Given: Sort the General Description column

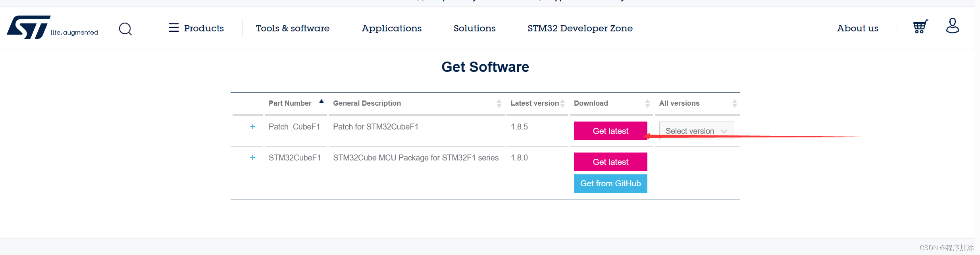Looking at the screenshot, I should coord(499,104).
